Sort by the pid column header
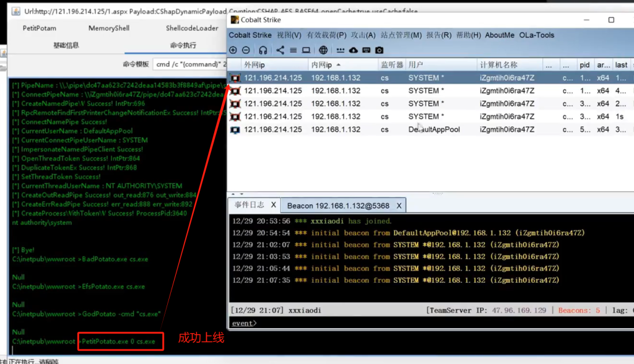 pyautogui.click(x=584, y=65)
